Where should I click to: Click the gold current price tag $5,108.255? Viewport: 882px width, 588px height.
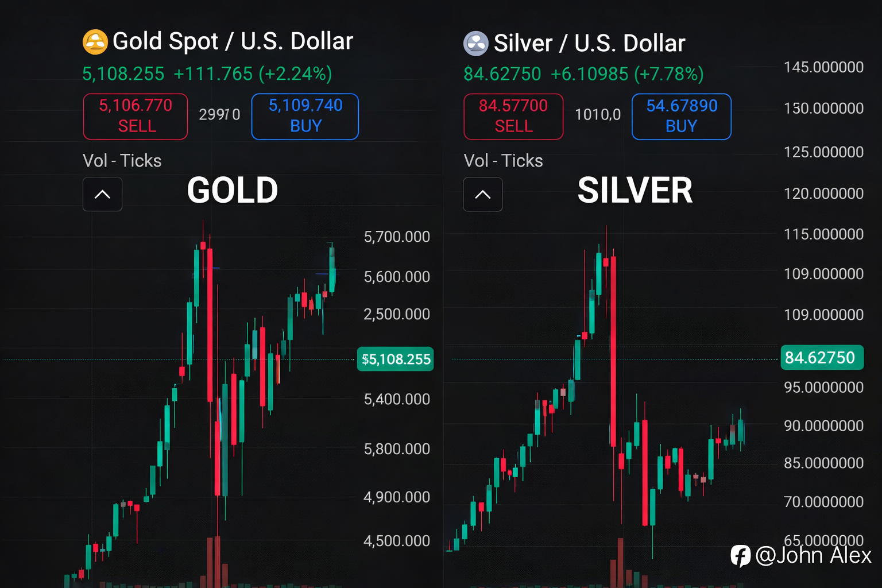click(396, 359)
